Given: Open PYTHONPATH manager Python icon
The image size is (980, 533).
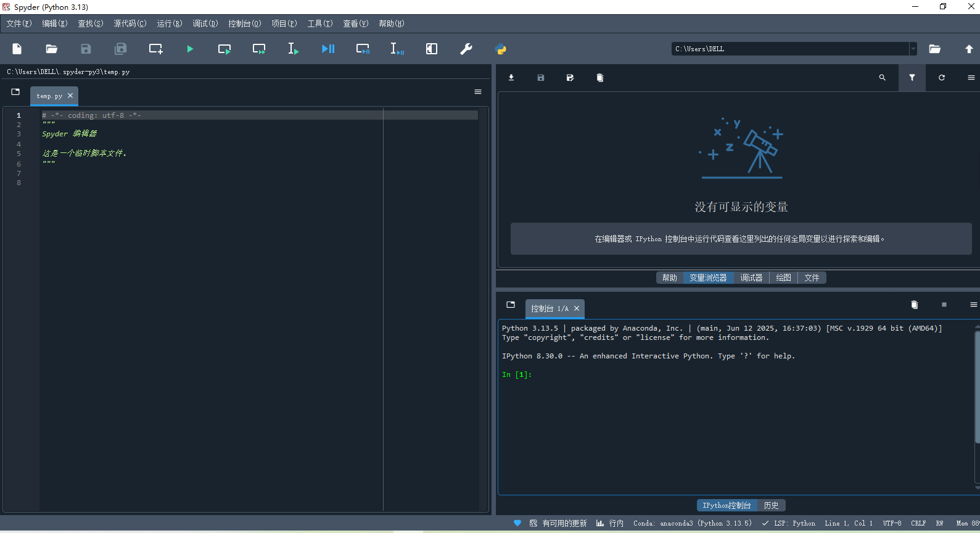Looking at the screenshot, I should point(501,49).
